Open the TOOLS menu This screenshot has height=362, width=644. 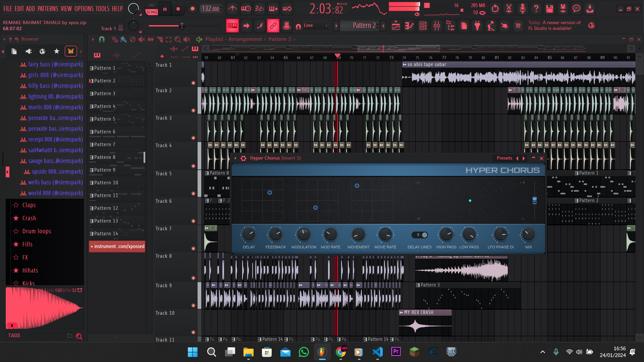(102, 9)
